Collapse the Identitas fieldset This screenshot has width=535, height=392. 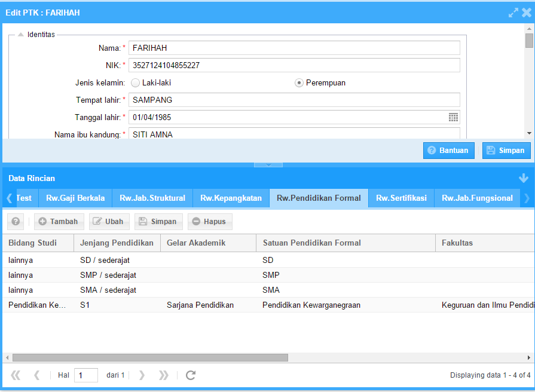(x=21, y=35)
